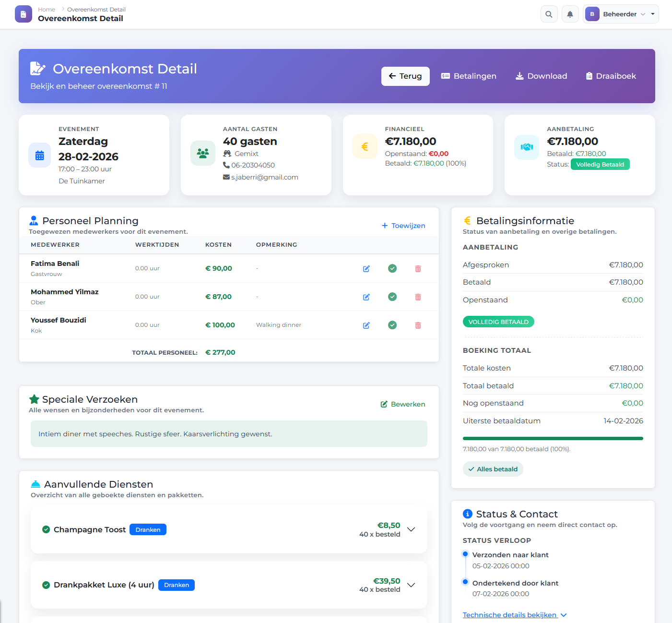Image resolution: width=672 pixels, height=623 pixels.
Task: Click the Terug button
Action: [405, 76]
